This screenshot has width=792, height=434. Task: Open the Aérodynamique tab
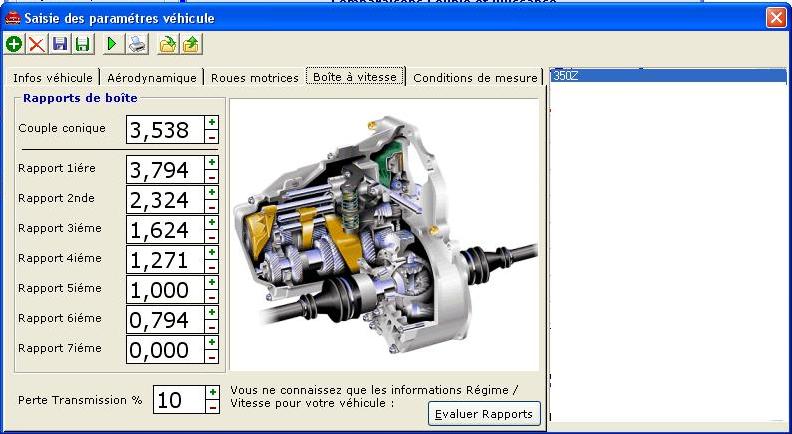[151, 77]
